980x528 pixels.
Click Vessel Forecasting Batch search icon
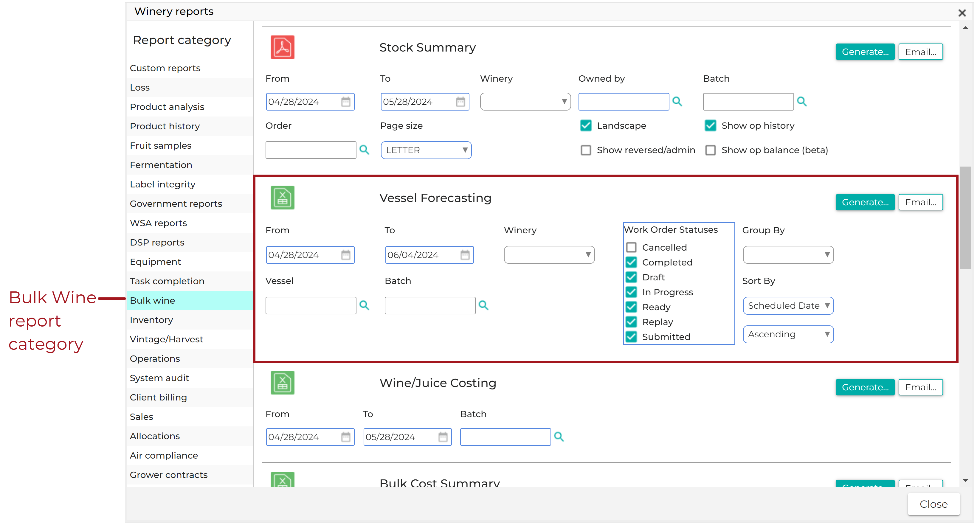tap(483, 305)
